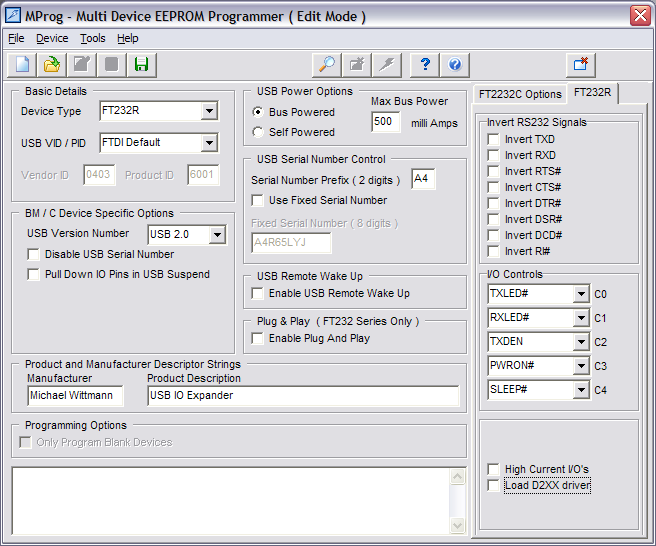Screen dimensions: 656x546
Task: Click the rightmost toolbar icon with red X
Action: (x=580, y=65)
